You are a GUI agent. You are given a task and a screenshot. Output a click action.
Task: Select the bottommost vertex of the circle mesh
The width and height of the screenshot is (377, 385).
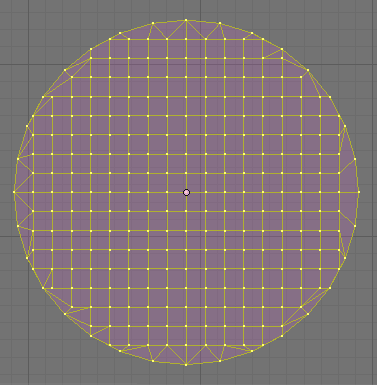click(186, 364)
